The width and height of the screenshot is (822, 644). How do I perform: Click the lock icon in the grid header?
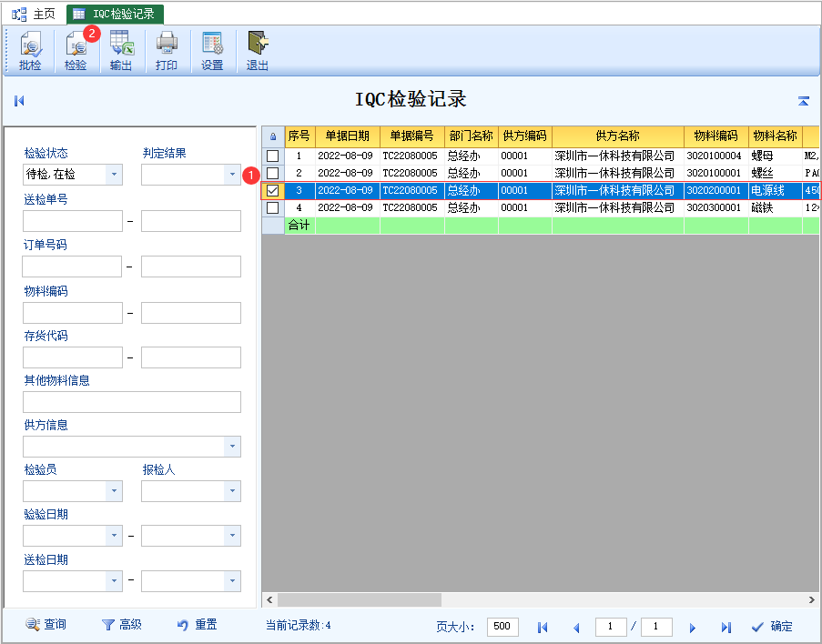pyautogui.click(x=273, y=136)
